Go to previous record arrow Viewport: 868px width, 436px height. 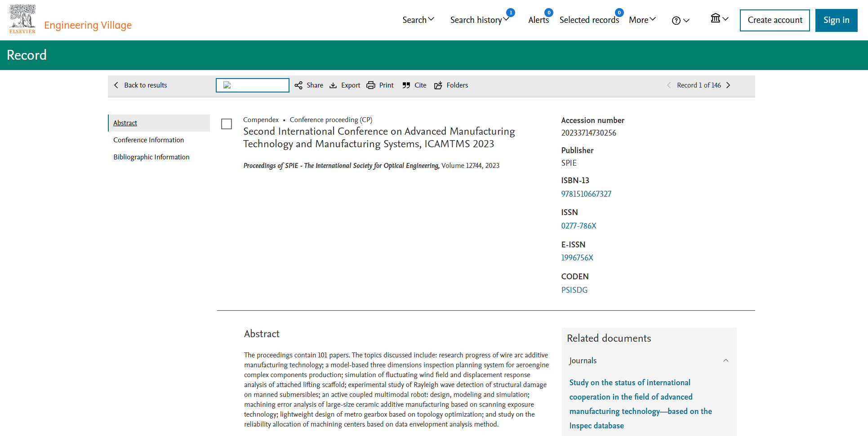[669, 85]
